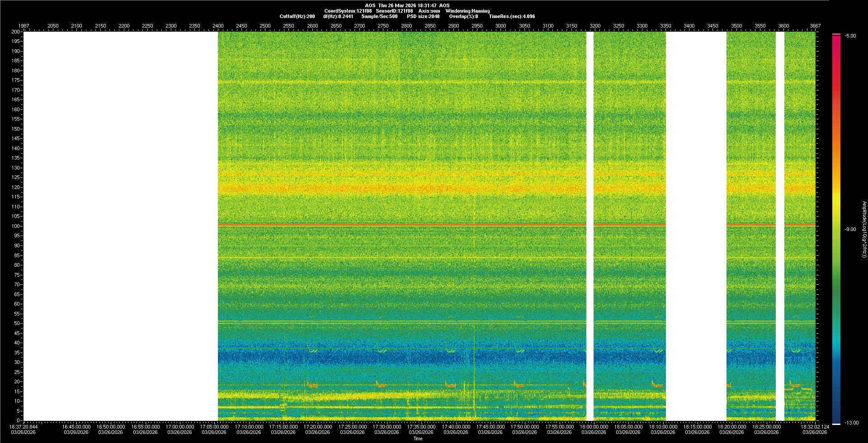Click the 17:30:00.000 time axis label
868x443 pixels.
click(387, 426)
